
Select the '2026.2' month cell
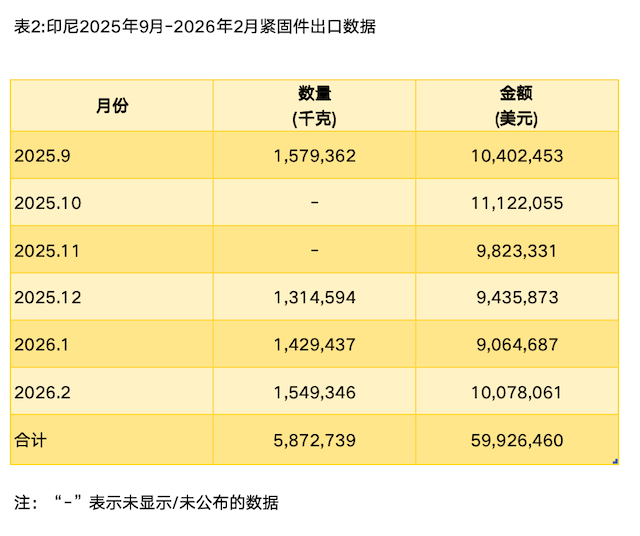112,391
